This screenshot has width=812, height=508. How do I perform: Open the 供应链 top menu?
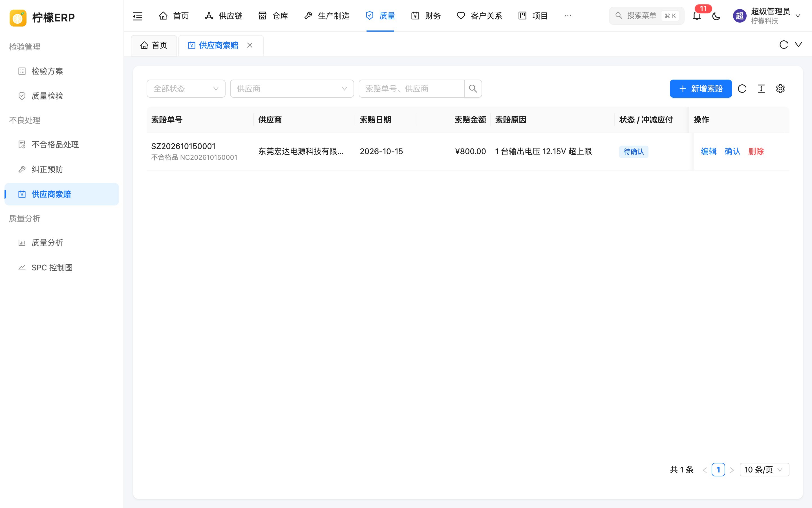224,16
